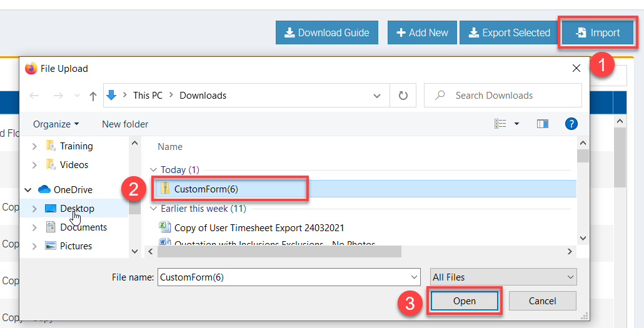Select the CustomForm(6) zip file
This screenshot has height=328, width=644.
coord(206,189)
